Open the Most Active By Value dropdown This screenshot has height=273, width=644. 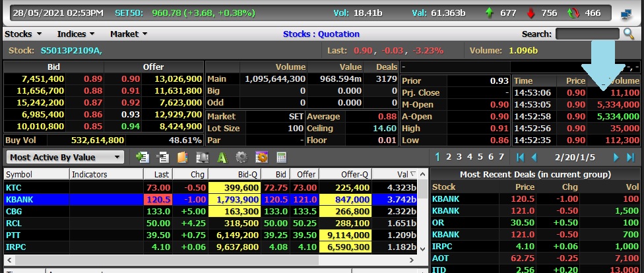[65, 157]
